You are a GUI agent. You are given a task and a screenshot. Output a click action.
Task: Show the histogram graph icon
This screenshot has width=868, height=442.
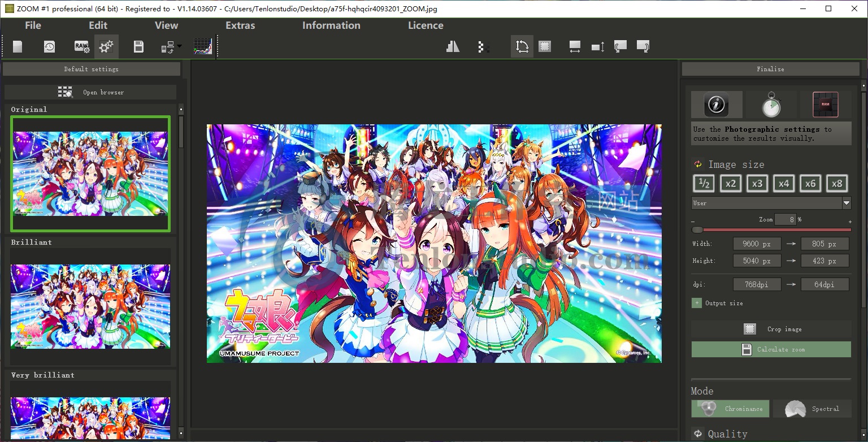click(x=203, y=46)
